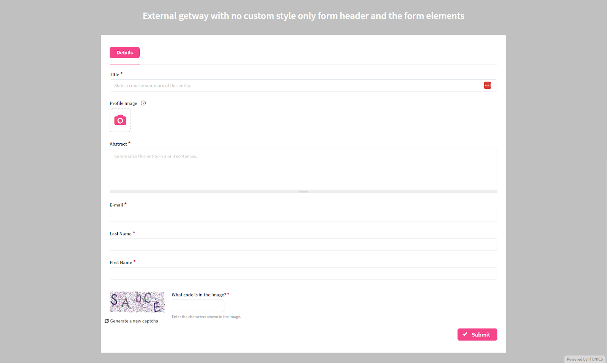The image size is (607, 364).
Task: Click the red icon inside the Title field
Action: [x=487, y=85]
